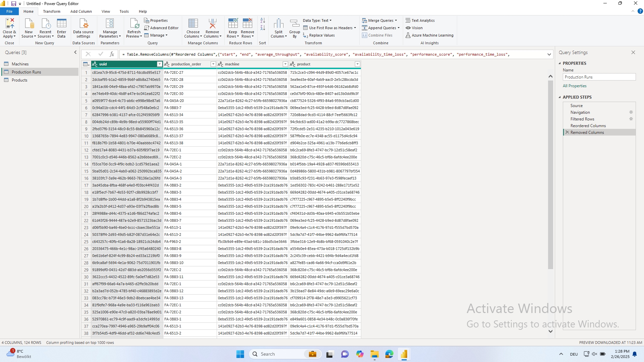Select the Products query
644x362 pixels.
[x=40, y=80]
